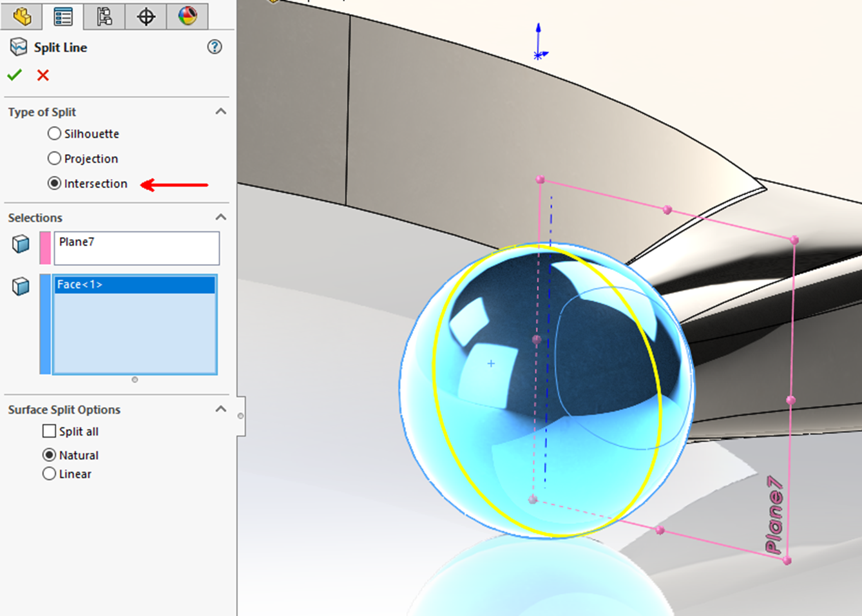The width and height of the screenshot is (862, 616).
Task: Collapse the Selections group
Action: pyautogui.click(x=221, y=217)
